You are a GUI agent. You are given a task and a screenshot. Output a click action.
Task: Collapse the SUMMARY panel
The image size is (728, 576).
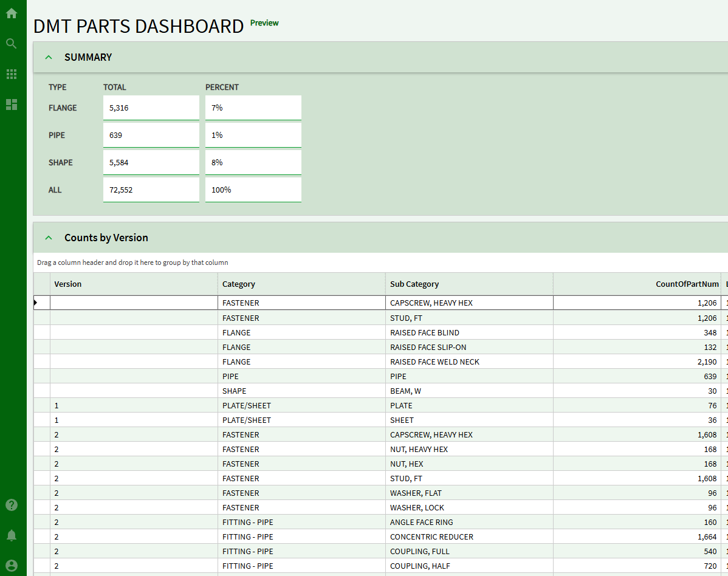click(49, 57)
